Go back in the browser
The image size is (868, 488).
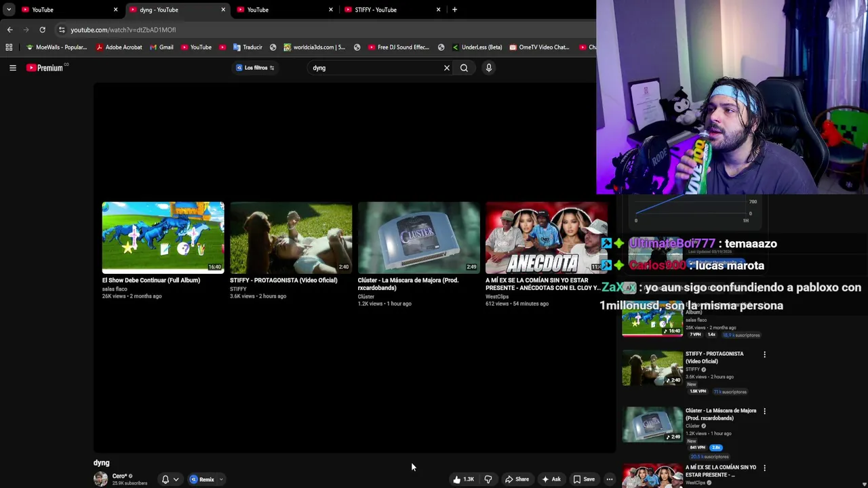coord(9,30)
